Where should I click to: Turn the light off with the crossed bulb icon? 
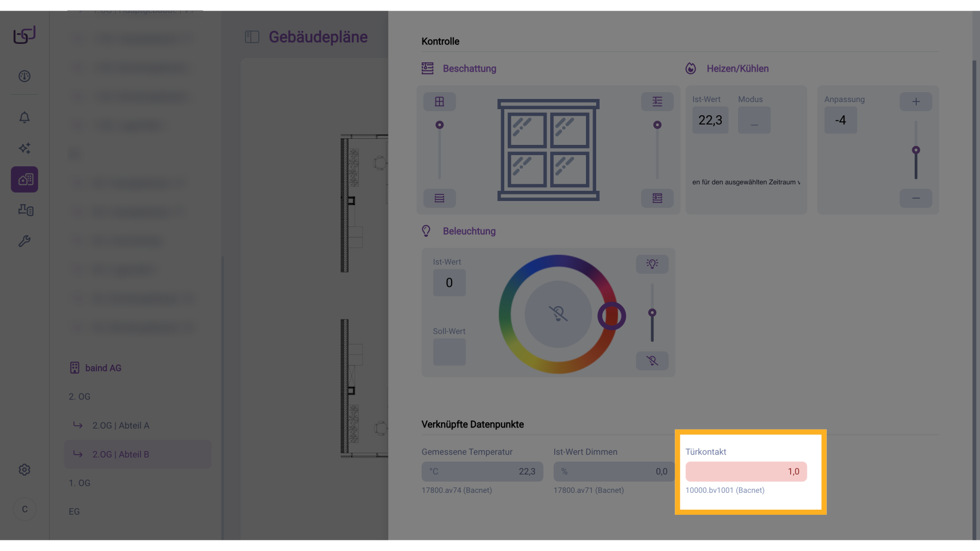[x=652, y=361]
